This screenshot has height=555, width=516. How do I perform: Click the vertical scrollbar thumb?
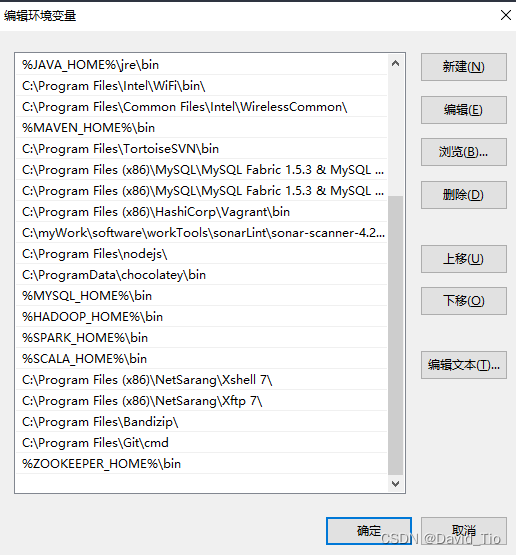(x=395, y=336)
